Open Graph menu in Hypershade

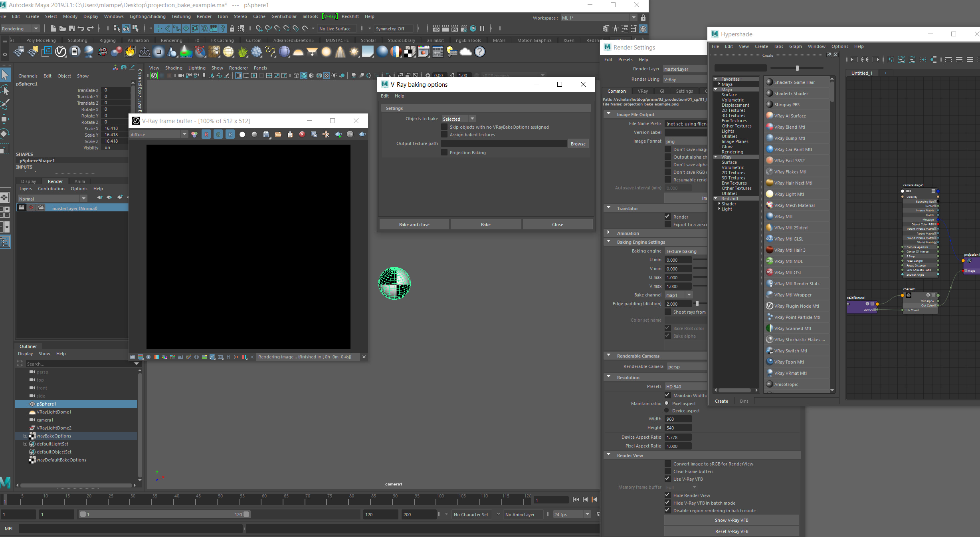(x=795, y=46)
